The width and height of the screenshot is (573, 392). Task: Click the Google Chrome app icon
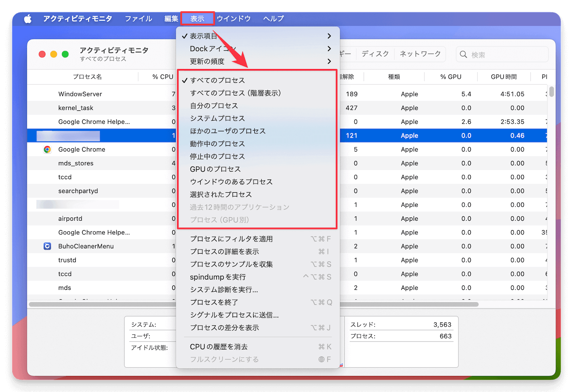(47, 149)
